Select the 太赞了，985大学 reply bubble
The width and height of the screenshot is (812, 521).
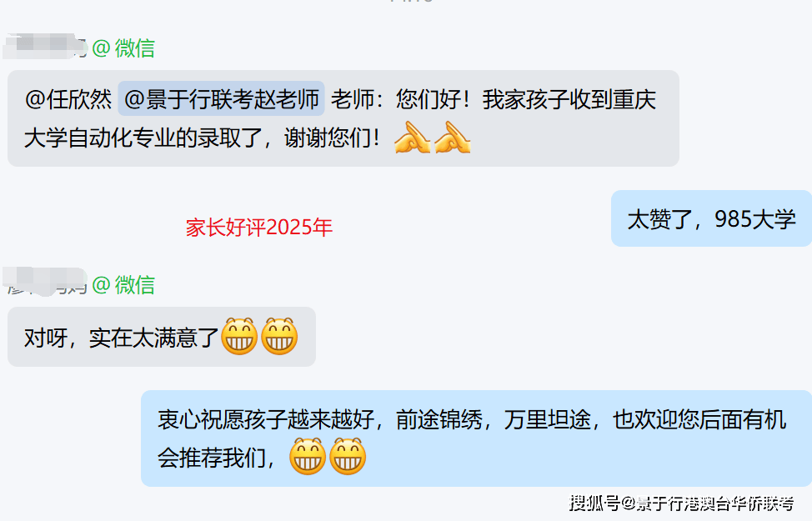tap(711, 218)
